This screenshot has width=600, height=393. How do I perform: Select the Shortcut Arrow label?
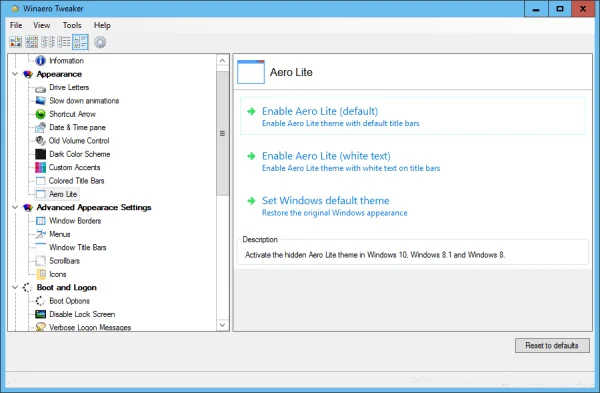tap(72, 114)
